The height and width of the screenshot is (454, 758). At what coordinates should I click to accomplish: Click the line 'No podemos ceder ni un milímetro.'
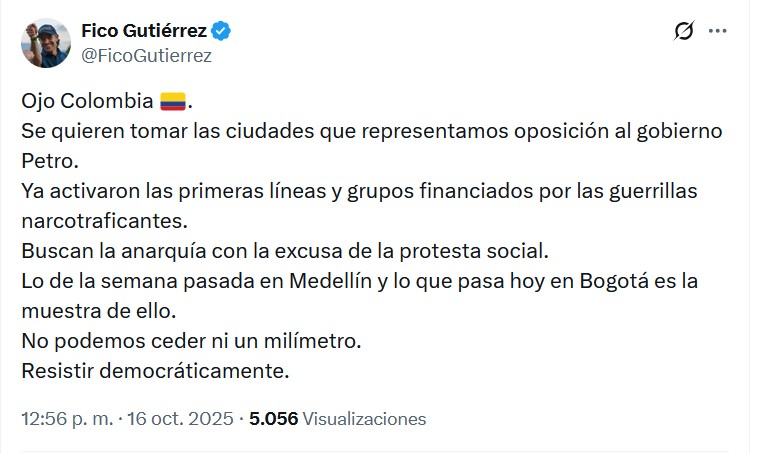pos(190,340)
